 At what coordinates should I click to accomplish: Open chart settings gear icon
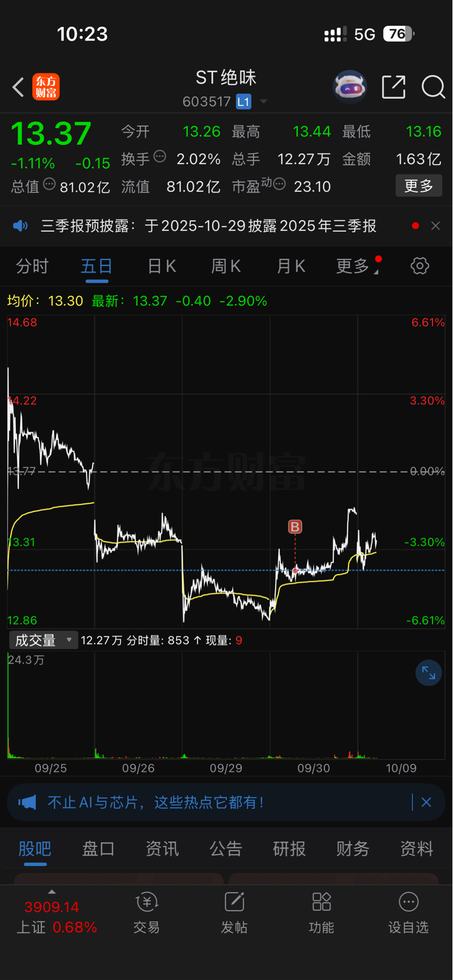coord(420,266)
